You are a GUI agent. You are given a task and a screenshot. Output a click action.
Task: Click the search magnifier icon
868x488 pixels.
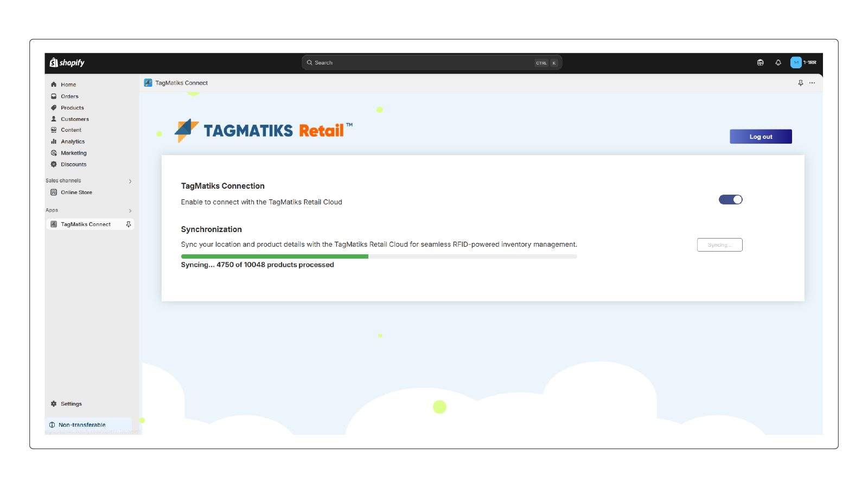[x=310, y=63]
